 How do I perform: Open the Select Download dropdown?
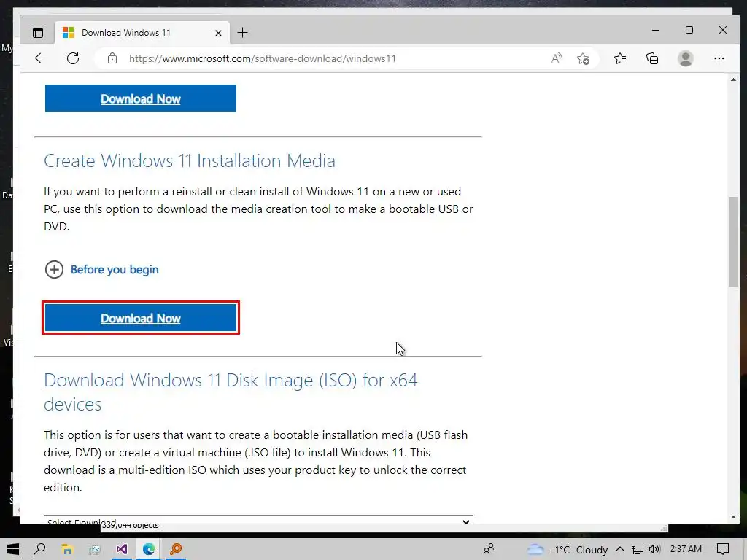coord(258,519)
